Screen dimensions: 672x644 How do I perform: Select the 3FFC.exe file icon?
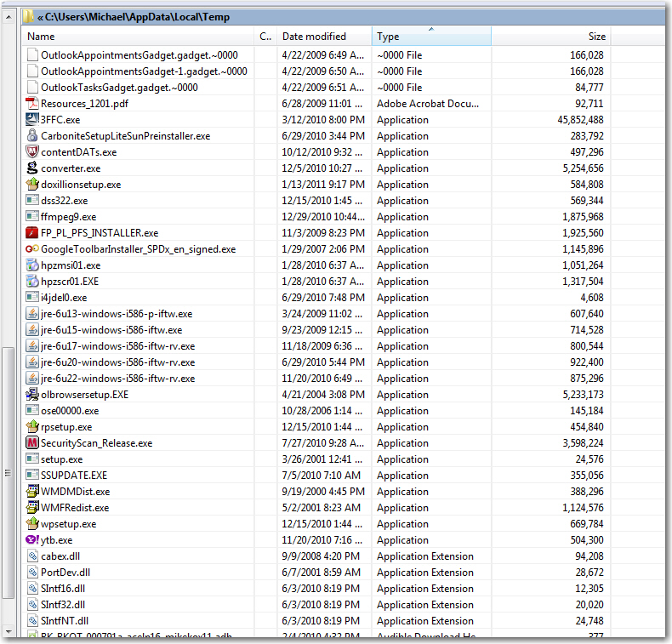[x=32, y=120]
